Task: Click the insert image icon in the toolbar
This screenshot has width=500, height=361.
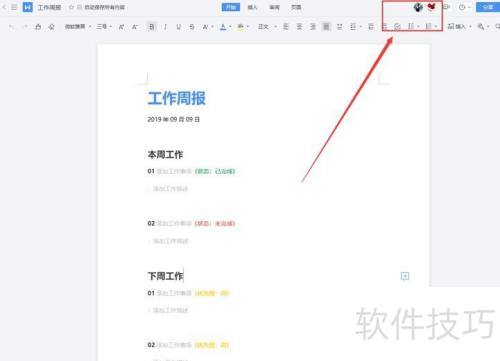Action: tap(451, 26)
